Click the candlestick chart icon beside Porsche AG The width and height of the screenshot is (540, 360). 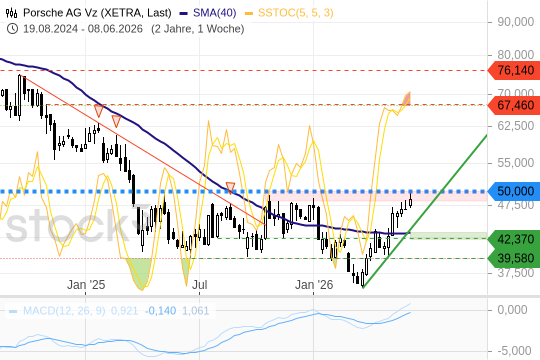click(12, 13)
